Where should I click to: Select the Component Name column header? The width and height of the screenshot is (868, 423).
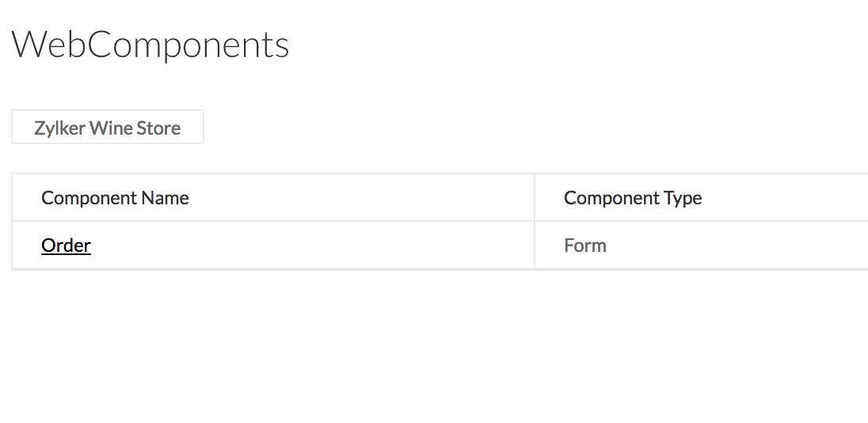point(115,198)
